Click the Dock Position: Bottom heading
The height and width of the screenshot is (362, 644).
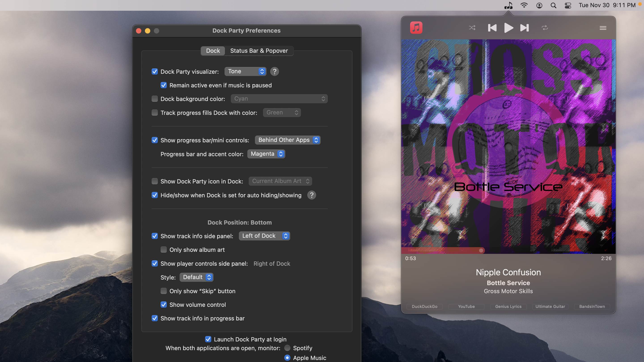[x=239, y=222]
